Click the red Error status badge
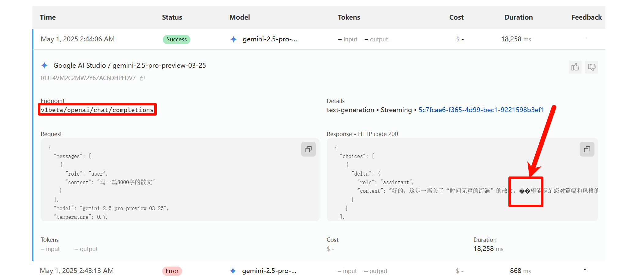Viewport: 644px width, 277px height. point(172,271)
